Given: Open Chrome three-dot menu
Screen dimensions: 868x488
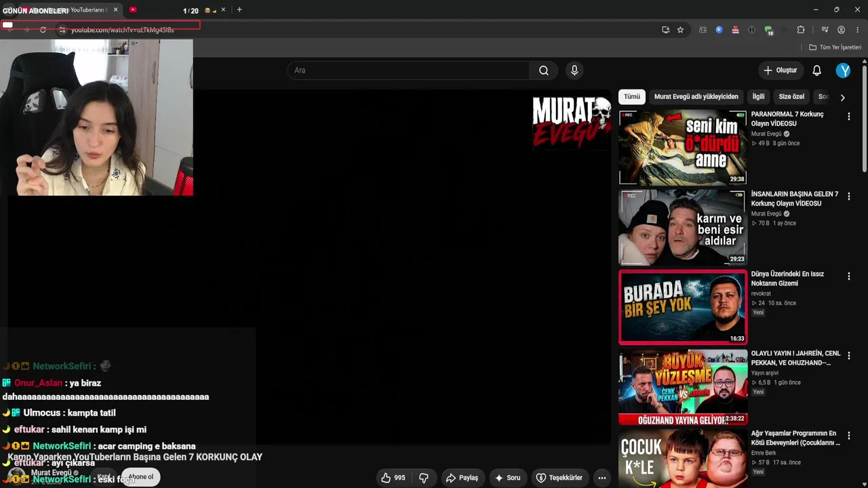Looking at the screenshot, I should pos(858,30).
